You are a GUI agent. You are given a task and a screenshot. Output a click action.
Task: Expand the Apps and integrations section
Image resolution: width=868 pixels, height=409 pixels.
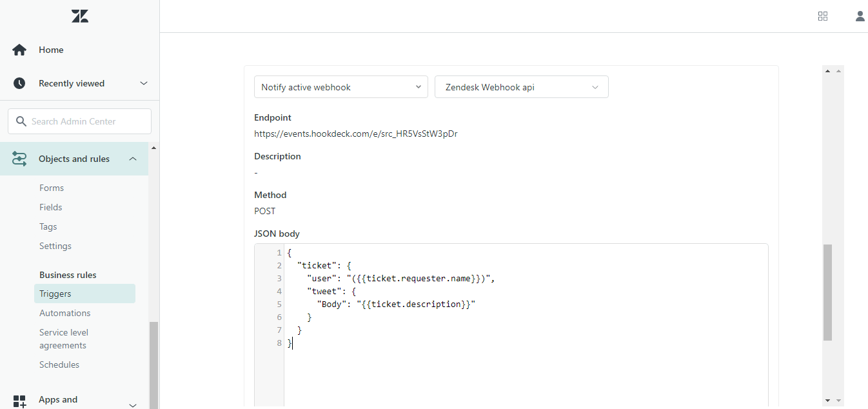(x=133, y=404)
